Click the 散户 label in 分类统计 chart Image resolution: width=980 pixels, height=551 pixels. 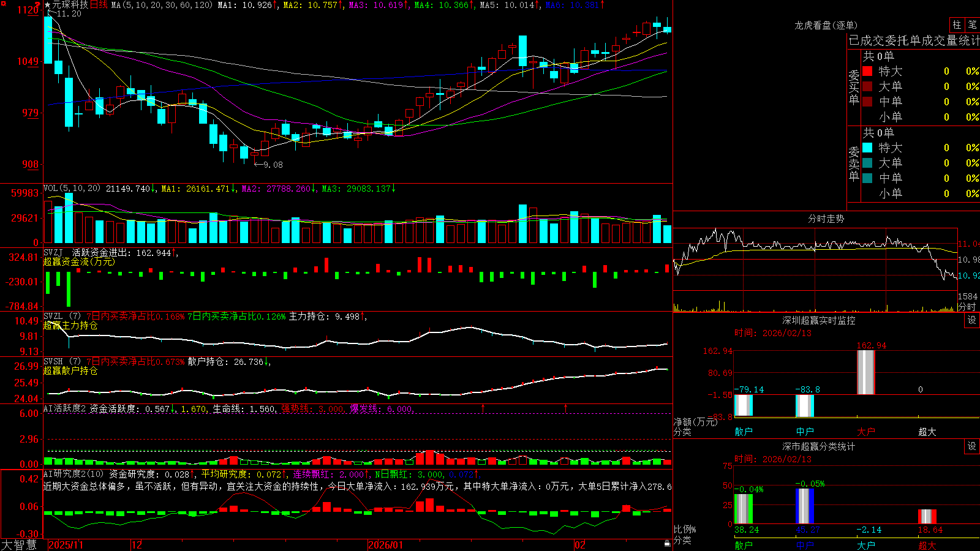(744, 545)
